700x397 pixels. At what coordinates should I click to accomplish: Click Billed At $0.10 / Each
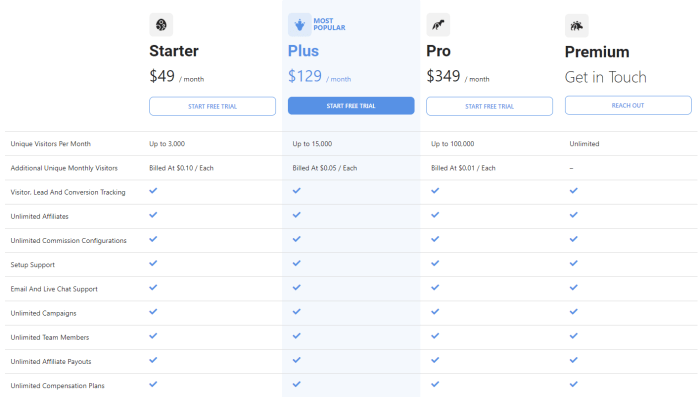pos(181,168)
